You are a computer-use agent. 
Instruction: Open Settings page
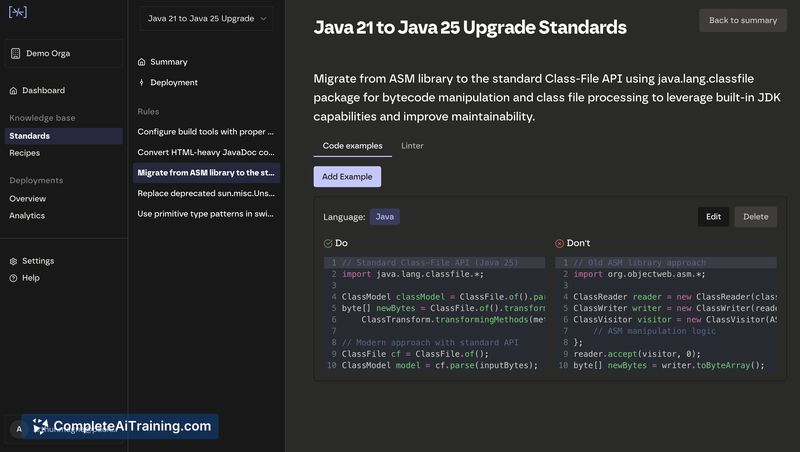[63, 261]
